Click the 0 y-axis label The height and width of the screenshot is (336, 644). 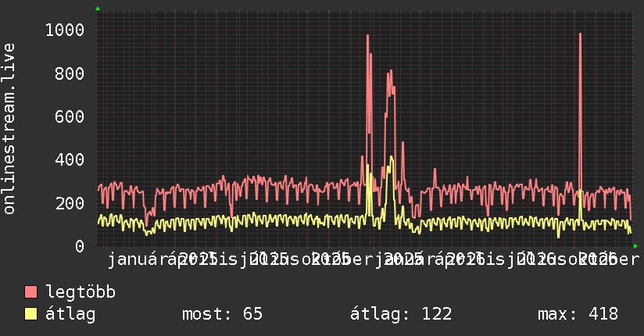coord(80,246)
